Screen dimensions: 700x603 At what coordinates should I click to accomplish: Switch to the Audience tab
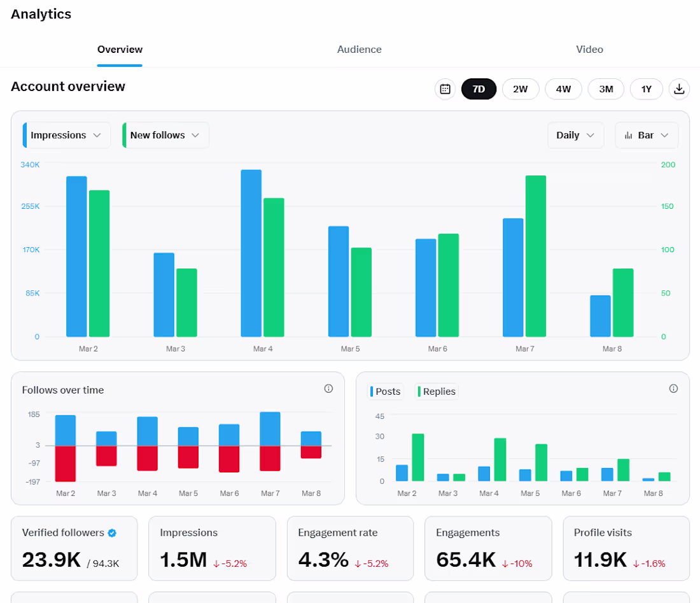(360, 50)
